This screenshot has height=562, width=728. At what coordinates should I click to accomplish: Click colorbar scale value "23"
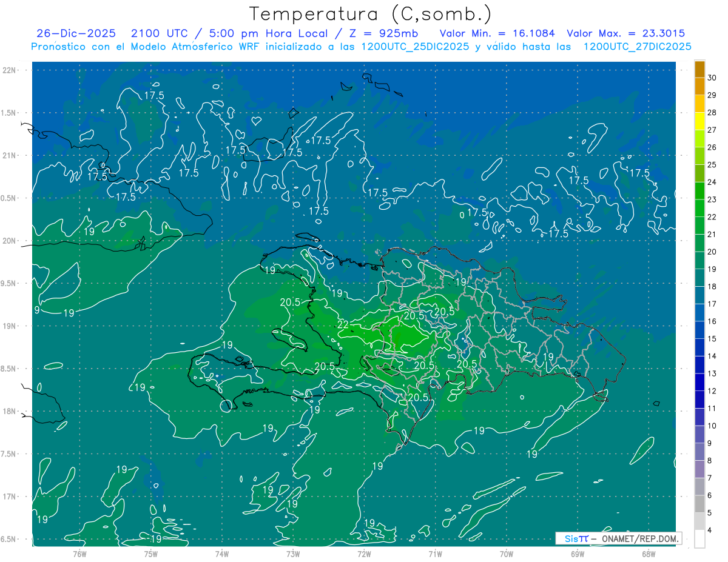(713, 199)
